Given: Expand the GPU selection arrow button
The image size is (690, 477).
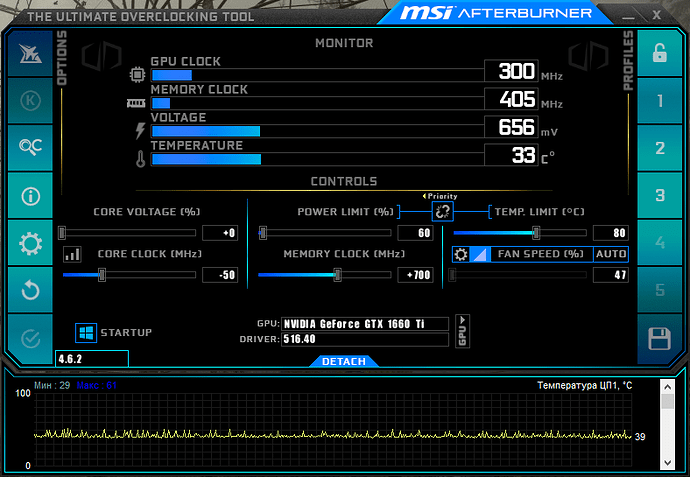Looking at the screenshot, I should [x=462, y=331].
